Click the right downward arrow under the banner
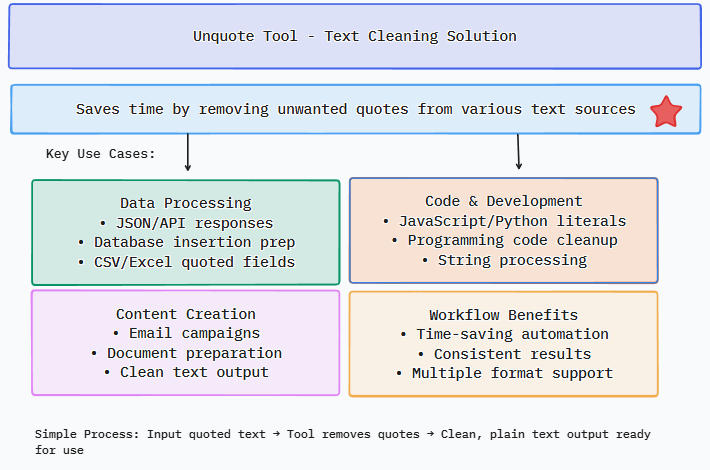 pyautogui.click(x=518, y=151)
